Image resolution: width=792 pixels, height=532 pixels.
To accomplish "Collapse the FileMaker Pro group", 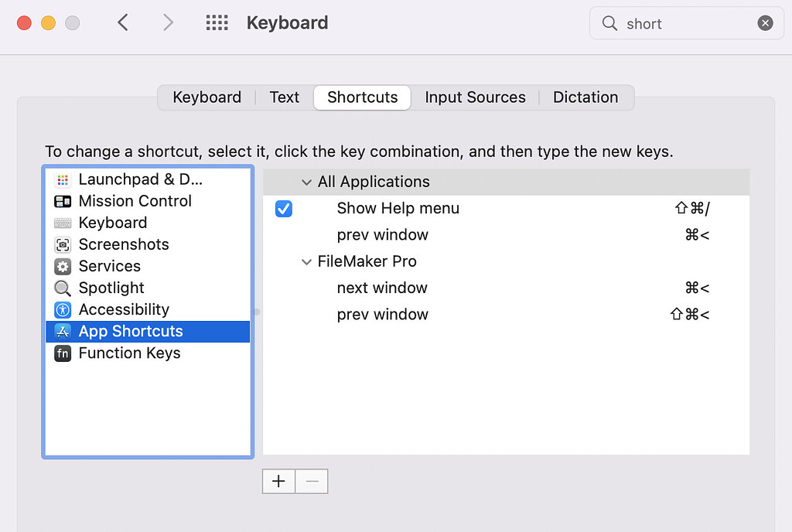I will point(306,261).
